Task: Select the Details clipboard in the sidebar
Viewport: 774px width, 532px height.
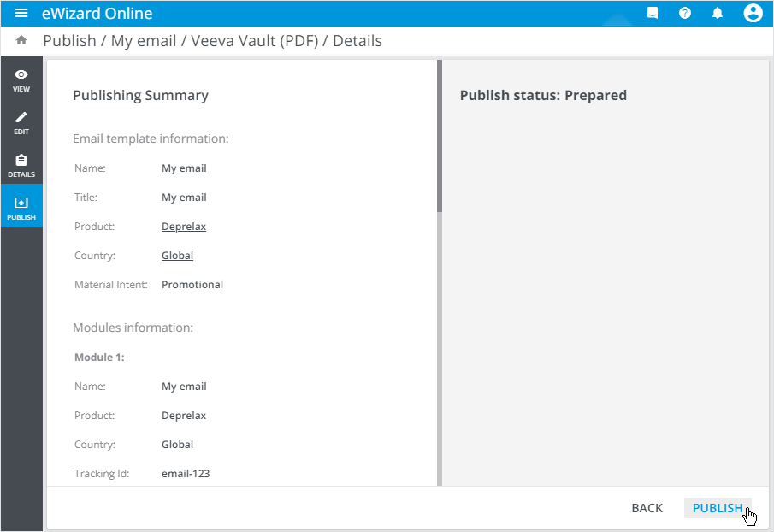Action: pos(21,165)
